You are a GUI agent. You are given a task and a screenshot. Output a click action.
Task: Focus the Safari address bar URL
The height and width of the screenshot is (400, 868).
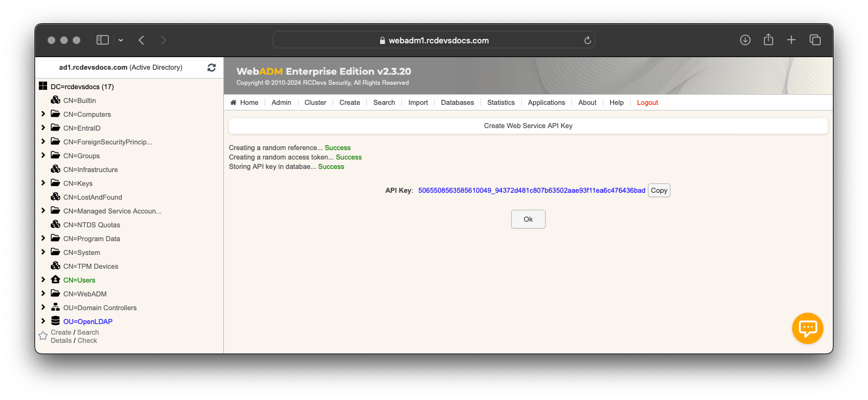click(x=433, y=40)
